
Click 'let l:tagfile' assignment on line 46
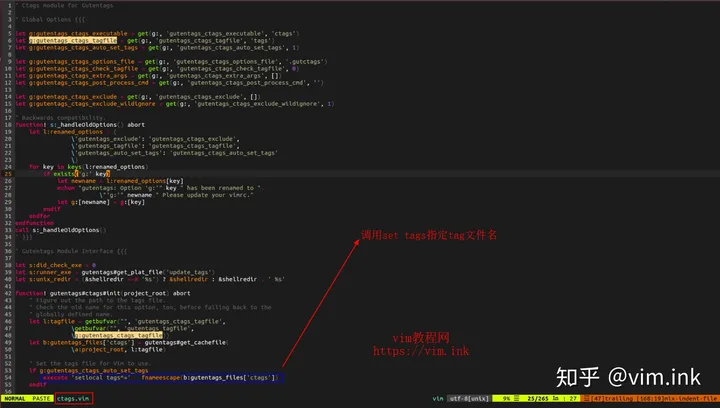click(127, 321)
